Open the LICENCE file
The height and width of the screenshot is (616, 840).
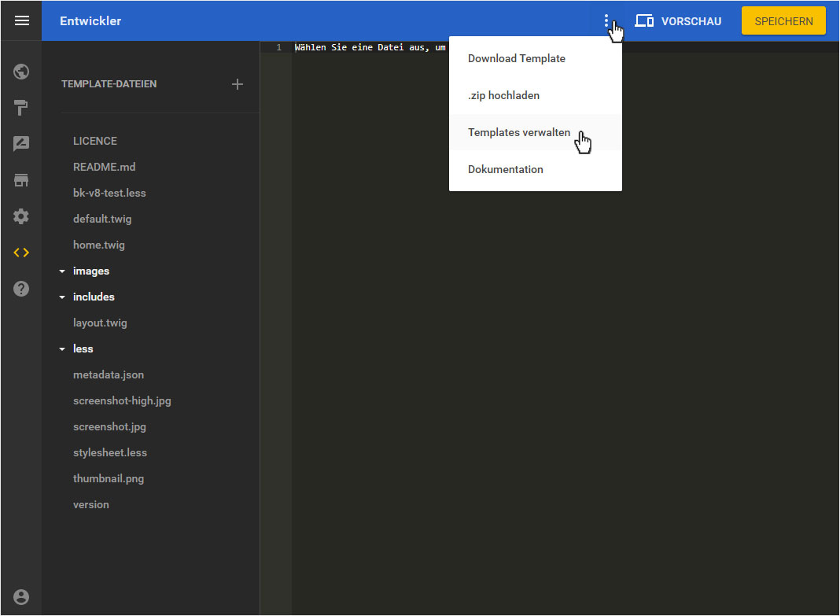95,141
